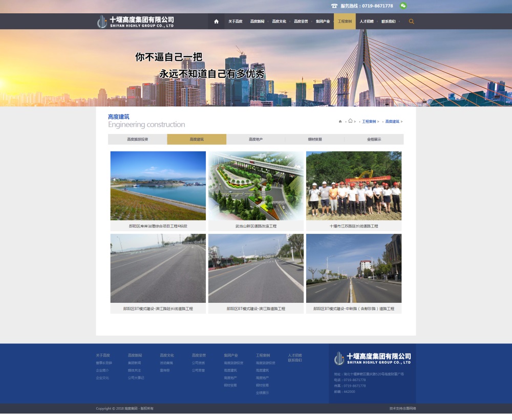Open 高度新闻 in the top navigation
The width and height of the screenshot is (512, 420).
click(x=257, y=21)
